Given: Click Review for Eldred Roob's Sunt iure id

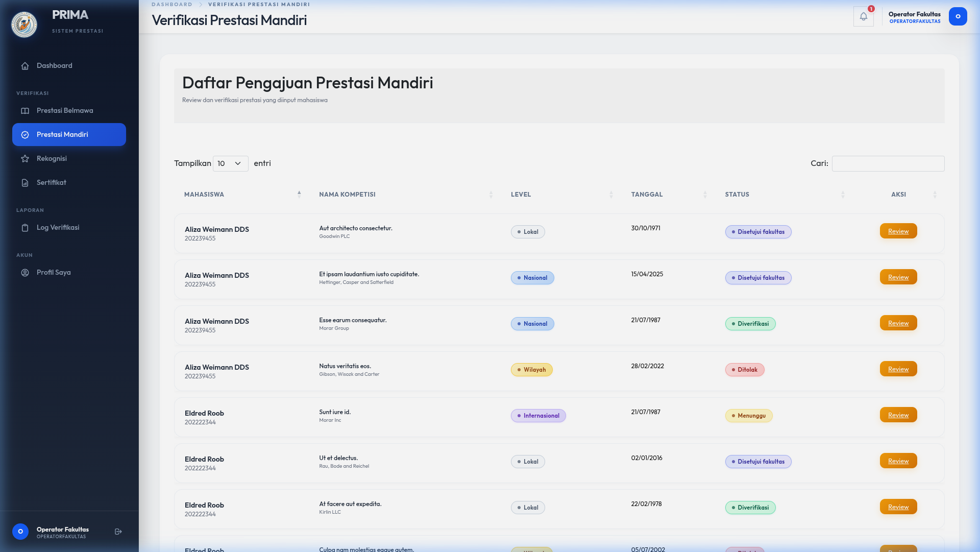Looking at the screenshot, I should tap(898, 415).
